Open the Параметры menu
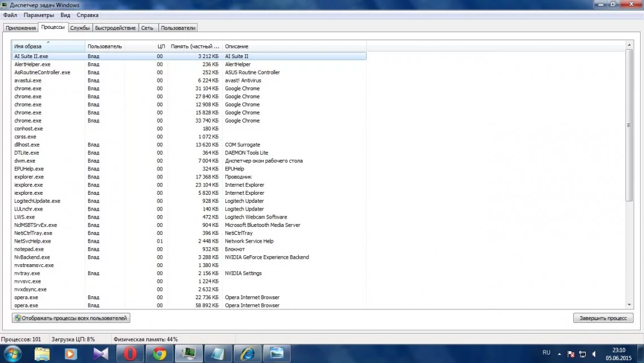Screen dimensions: 644x363 click(38, 15)
